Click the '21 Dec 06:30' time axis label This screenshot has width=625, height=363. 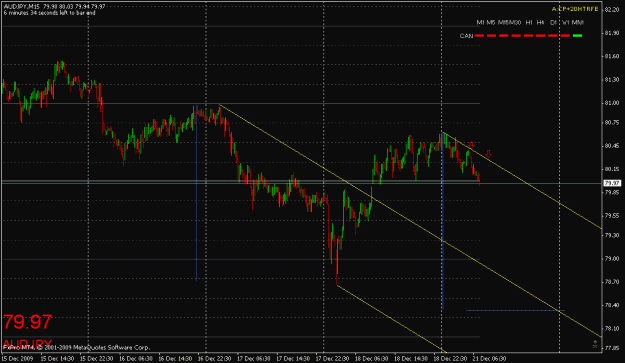[x=489, y=359]
